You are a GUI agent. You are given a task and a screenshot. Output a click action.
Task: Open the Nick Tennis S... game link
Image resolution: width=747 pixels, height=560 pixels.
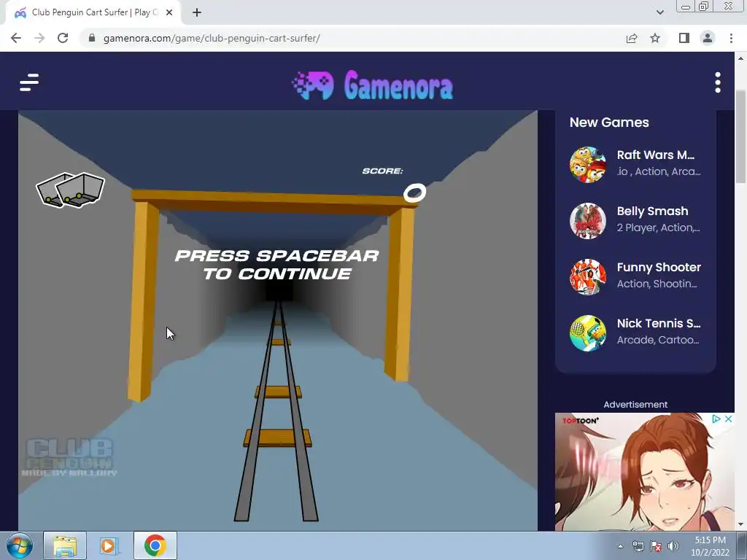(659, 323)
